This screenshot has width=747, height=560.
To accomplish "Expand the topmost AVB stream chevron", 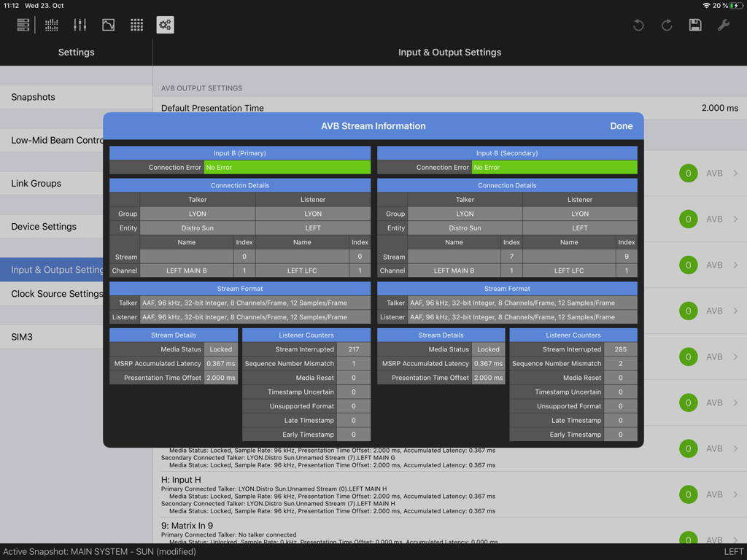I will [738, 173].
